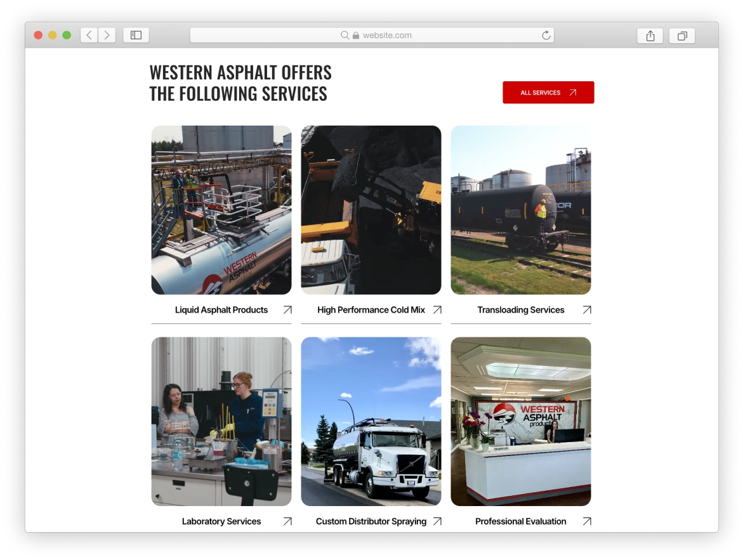
Task: Click arrow next to Transloading Services
Action: pos(587,310)
